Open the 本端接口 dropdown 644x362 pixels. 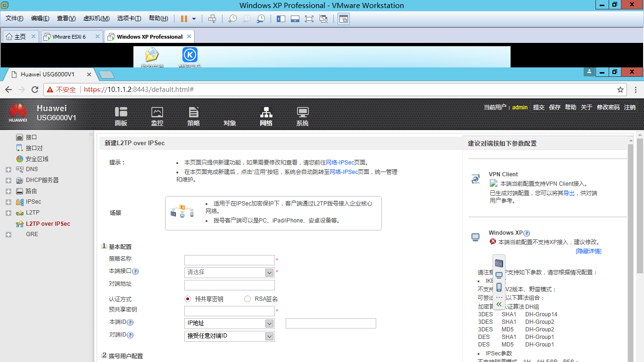click(230, 272)
